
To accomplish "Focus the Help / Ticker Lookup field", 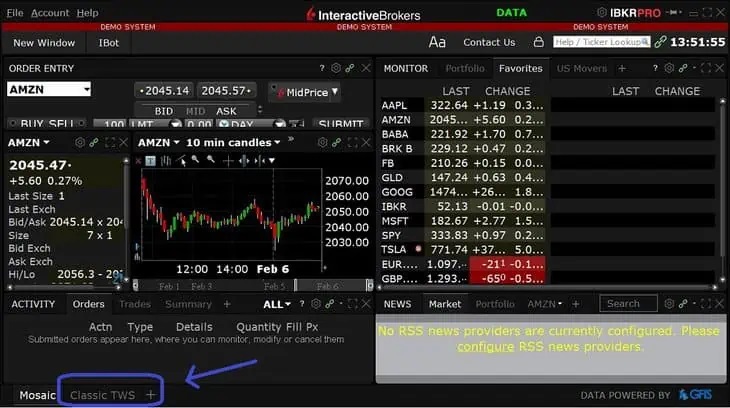I will (x=602, y=42).
